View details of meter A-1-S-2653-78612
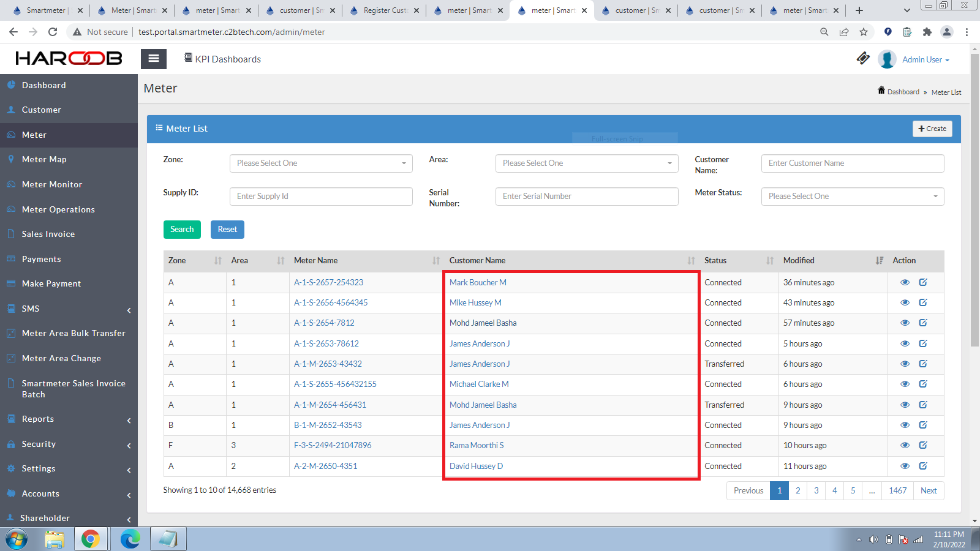The width and height of the screenshot is (980, 551). point(905,343)
